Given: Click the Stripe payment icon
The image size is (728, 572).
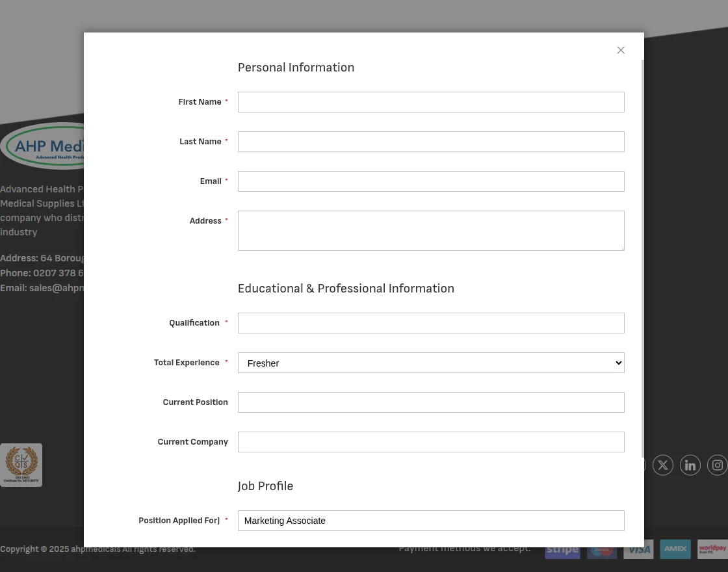Looking at the screenshot, I should [x=562, y=549].
